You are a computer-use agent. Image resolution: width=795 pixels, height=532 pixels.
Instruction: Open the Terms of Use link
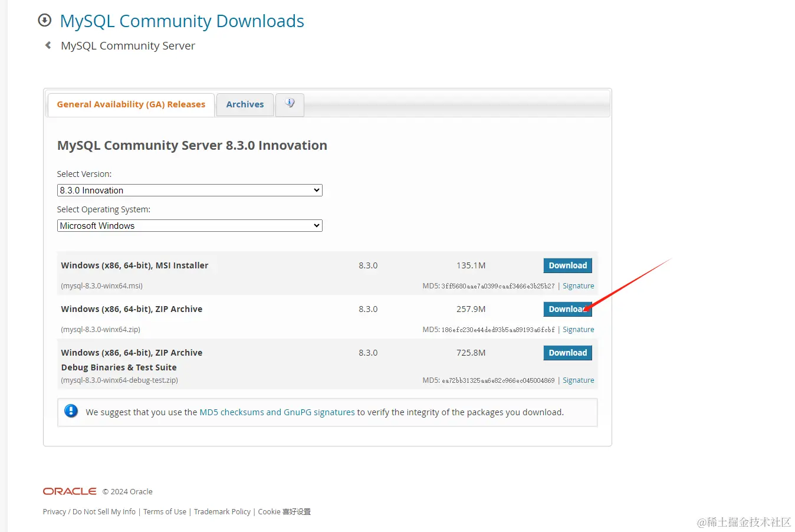click(165, 512)
